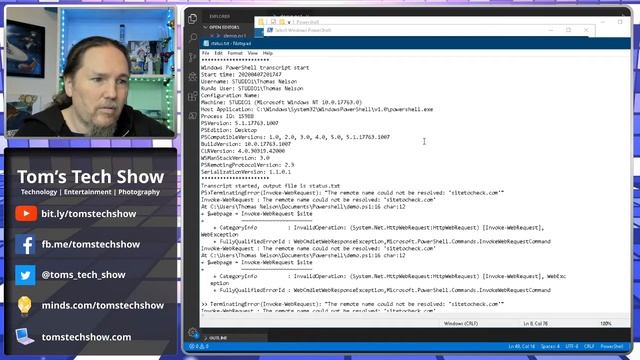The width and height of the screenshot is (640, 360).
Task: Open the Run and Debug view icon
Action: [193, 77]
